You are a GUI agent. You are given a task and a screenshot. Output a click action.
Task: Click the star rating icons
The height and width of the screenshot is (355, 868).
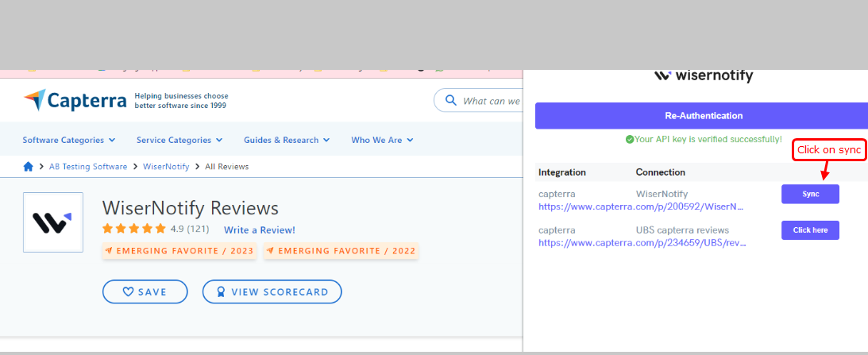pos(133,229)
